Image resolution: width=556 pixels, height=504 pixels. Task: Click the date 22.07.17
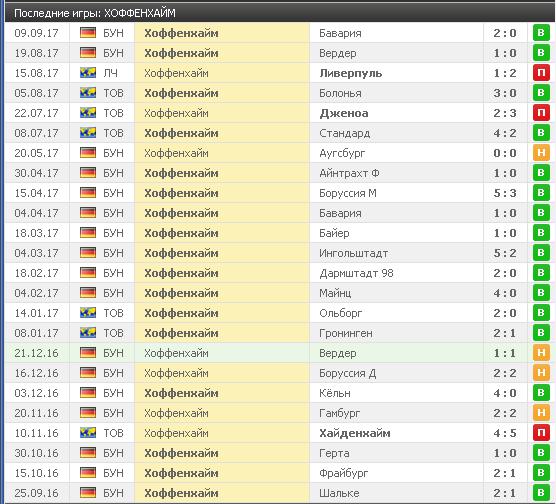[x=36, y=113]
